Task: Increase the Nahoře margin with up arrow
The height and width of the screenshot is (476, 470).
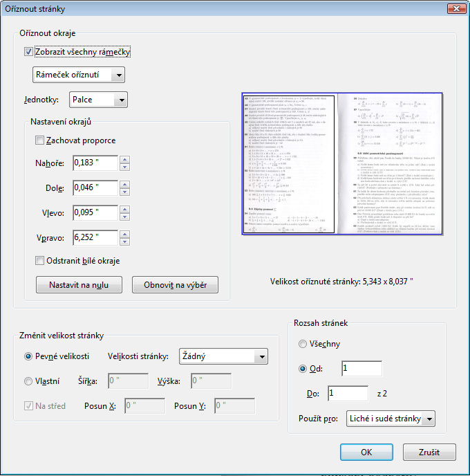Action: point(124,159)
